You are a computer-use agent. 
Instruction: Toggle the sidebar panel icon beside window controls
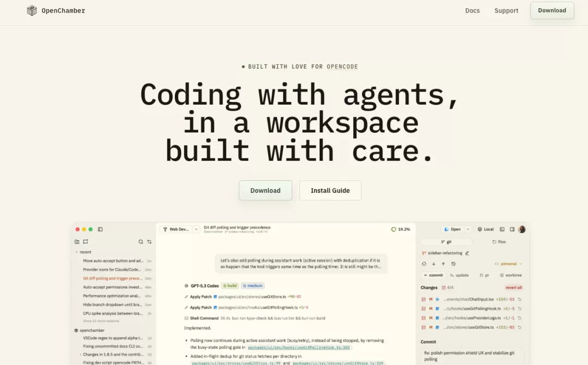point(100,229)
